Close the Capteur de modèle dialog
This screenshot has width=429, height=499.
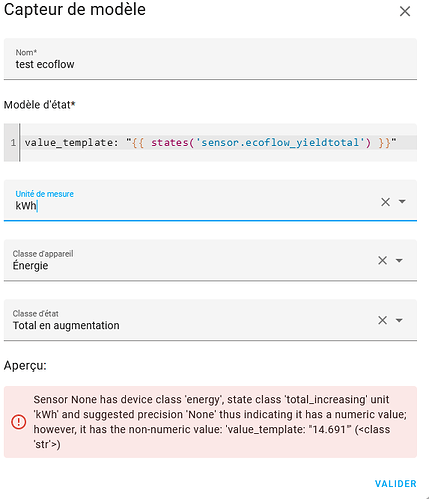click(x=405, y=11)
